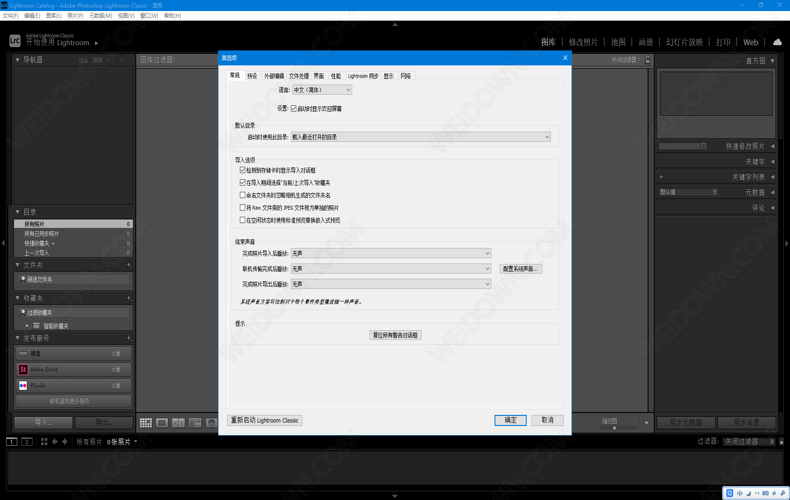790x500 pixels.
Task: Add a publish service with the plus icon
Action: coord(129,338)
